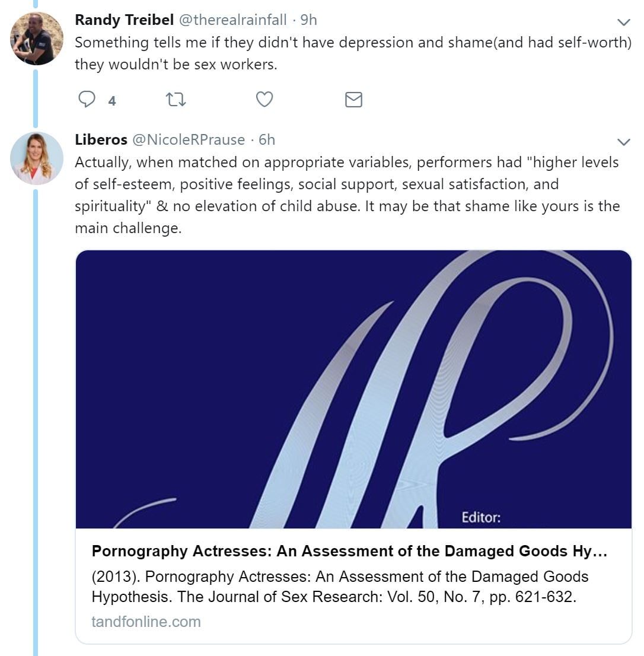Viewport: 644px width, 656px height.
Task: Send tweet via Direct Message envelope
Action: coord(353,100)
